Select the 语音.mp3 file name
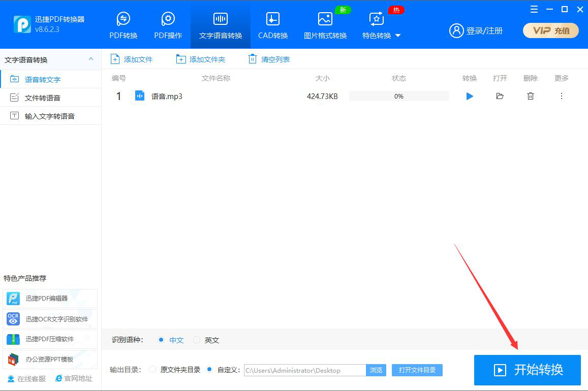 167,96
